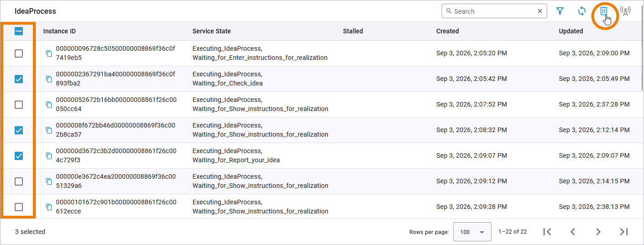Select instance ID text 00000101672c901b...612ecce
Screen dimensions: 644x245
coord(116,207)
